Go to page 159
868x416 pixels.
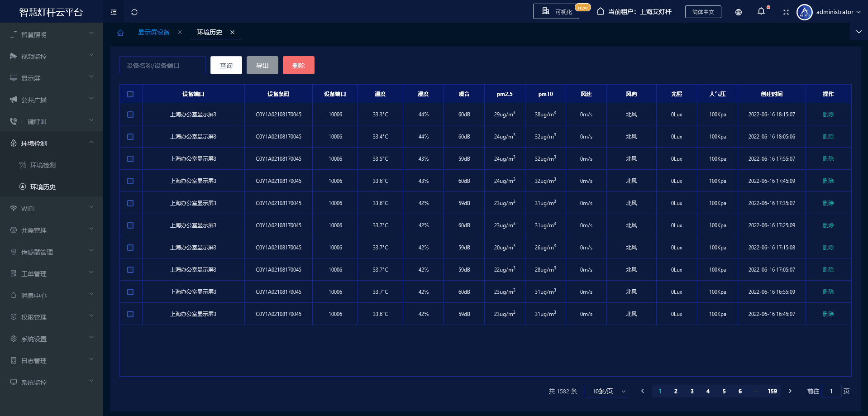pyautogui.click(x=773, y=391)
